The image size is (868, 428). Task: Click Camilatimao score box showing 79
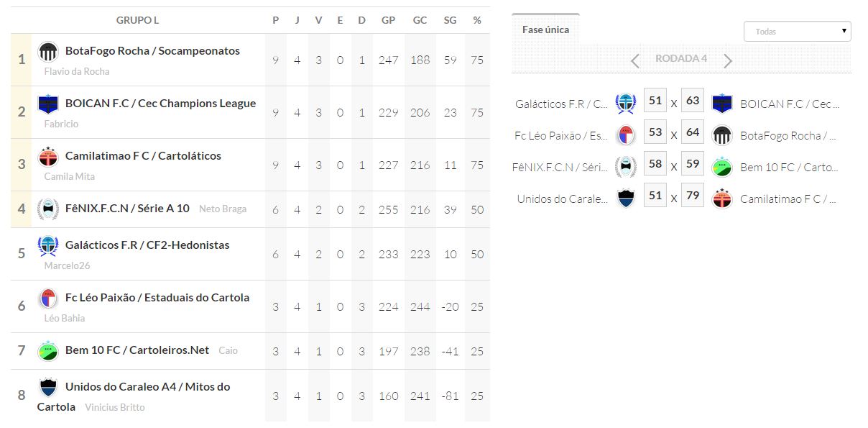692,196
